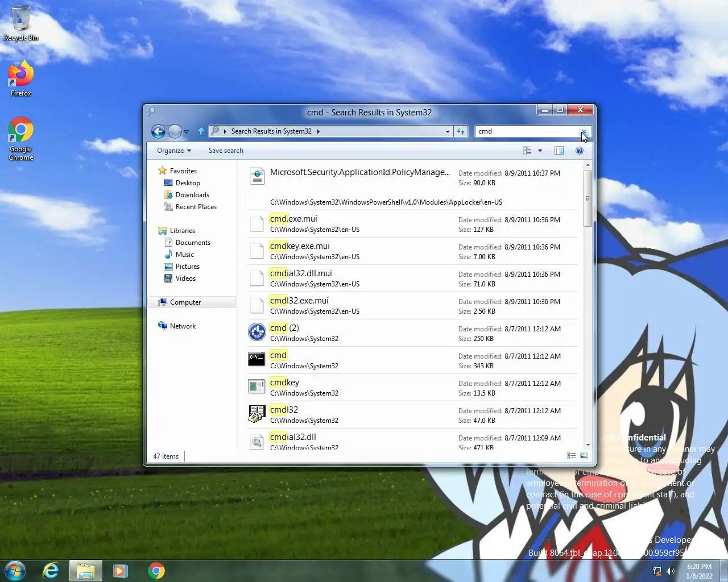Screen dimensions: 728x582
Task: Click the Refresh button beside address bar
Action: point(461,131)
